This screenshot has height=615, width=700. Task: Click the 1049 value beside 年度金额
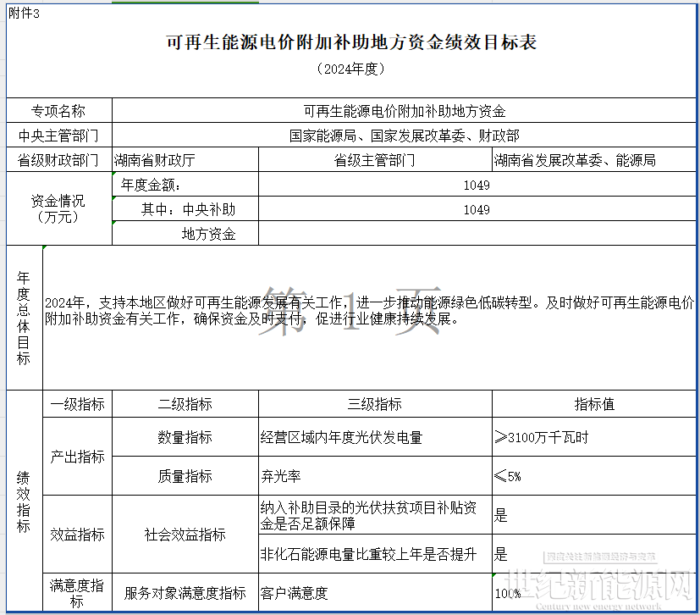tap(477, 185)
